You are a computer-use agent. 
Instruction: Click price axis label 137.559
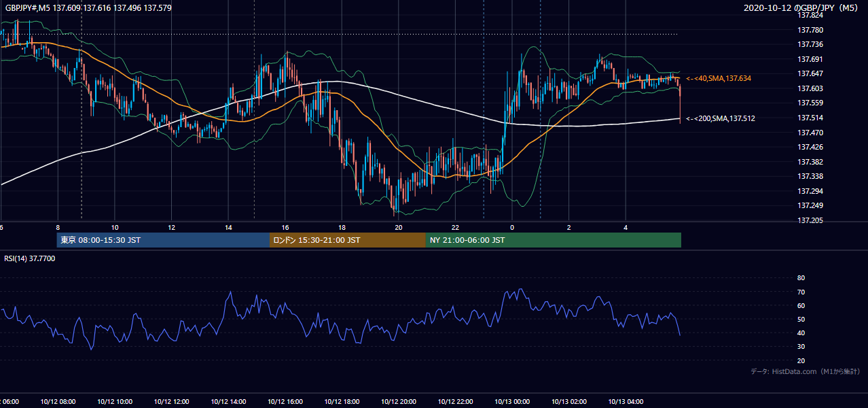point(810,103)
